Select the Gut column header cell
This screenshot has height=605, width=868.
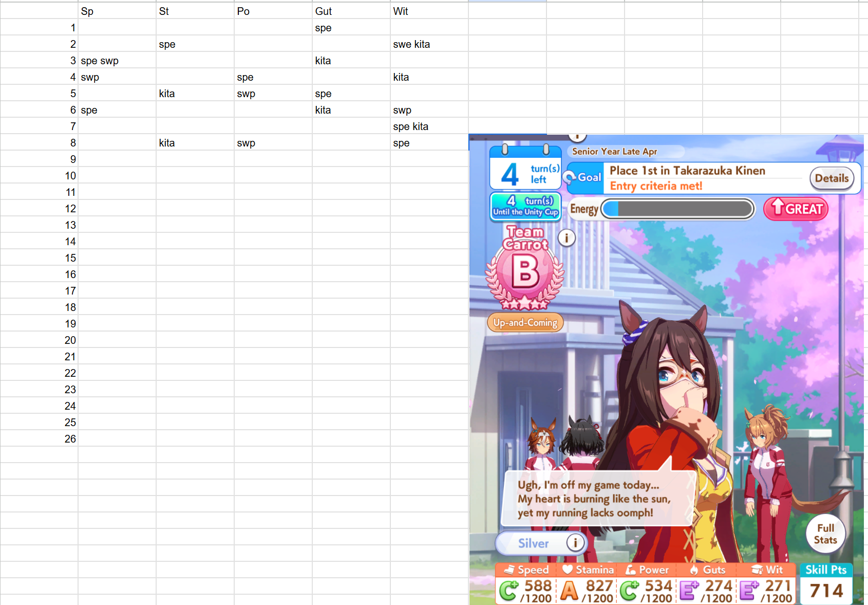click(351, 11)
